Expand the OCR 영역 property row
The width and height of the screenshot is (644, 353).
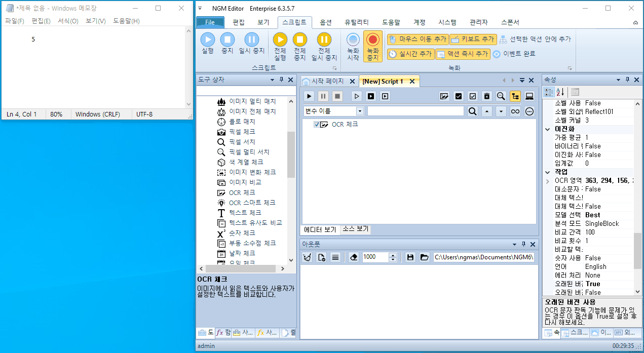(x=547, y=181)
